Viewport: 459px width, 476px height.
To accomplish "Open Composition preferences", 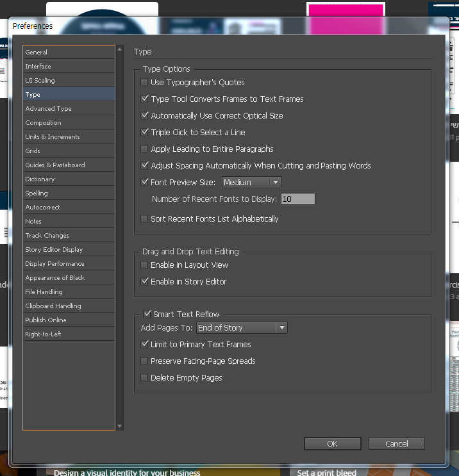I will click(x=69, y=122).
